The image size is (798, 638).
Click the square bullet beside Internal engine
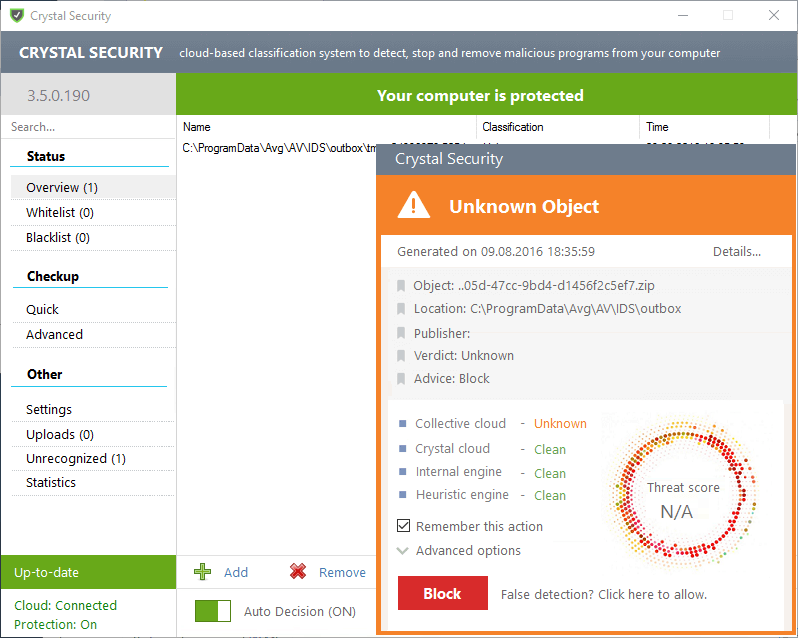[403, 472]
